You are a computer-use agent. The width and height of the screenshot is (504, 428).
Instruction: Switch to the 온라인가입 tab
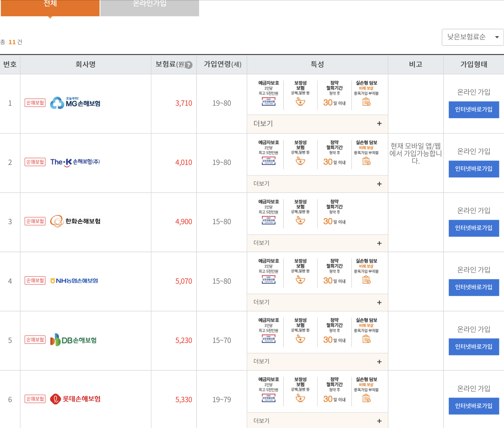150,8
